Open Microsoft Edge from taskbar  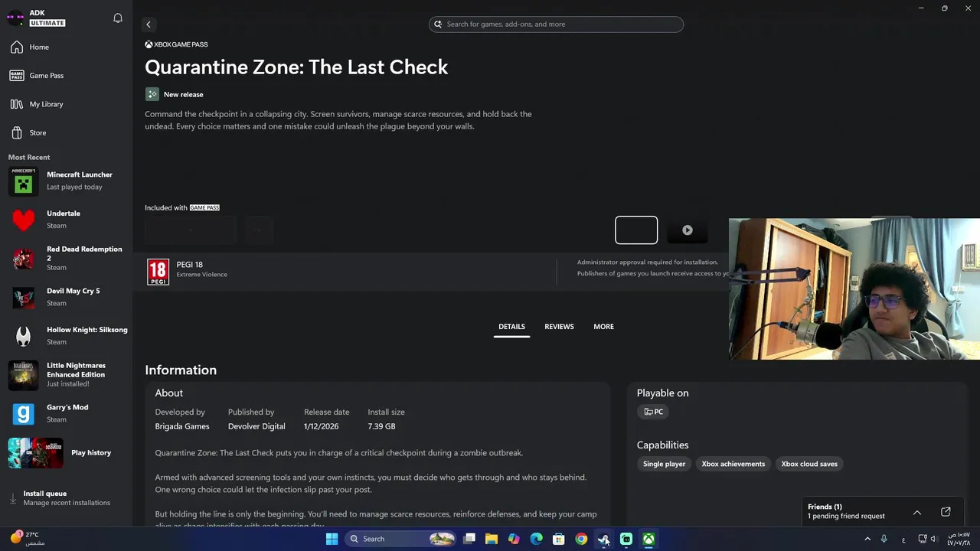coord(536,539)
